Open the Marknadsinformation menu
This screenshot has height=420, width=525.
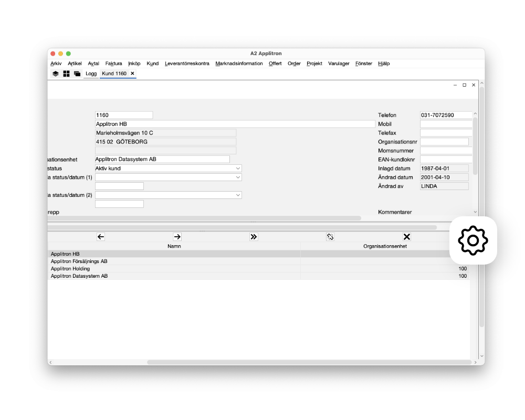click(x=239, y=64)
